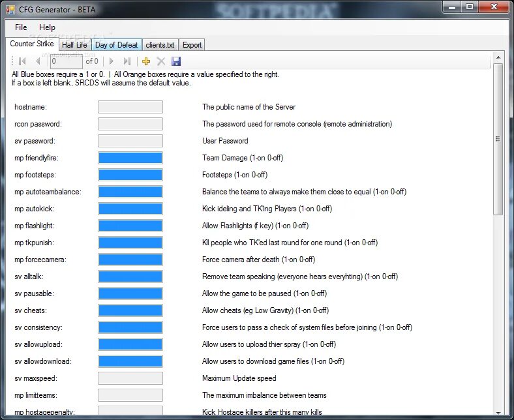Click 'The maximum imbalance between teams' text
514x420 pixels.
pos(264,395)
